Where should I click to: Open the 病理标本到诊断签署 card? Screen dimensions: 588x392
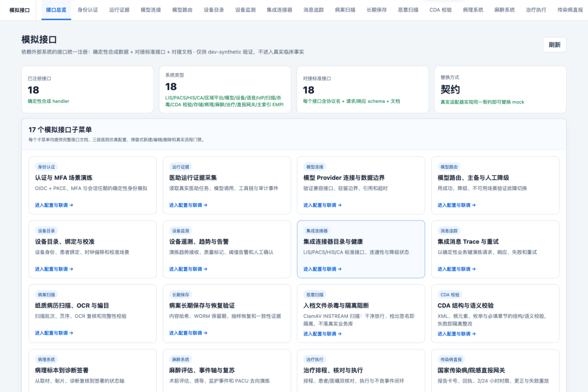[93, 371]
